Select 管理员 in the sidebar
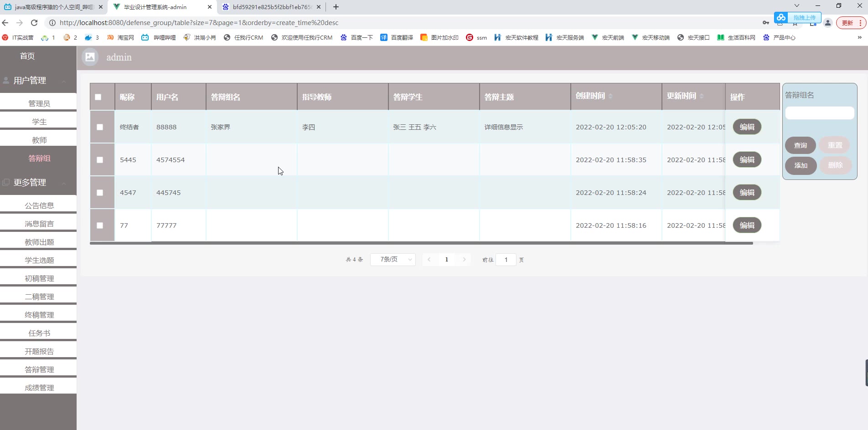 point(39,103)
